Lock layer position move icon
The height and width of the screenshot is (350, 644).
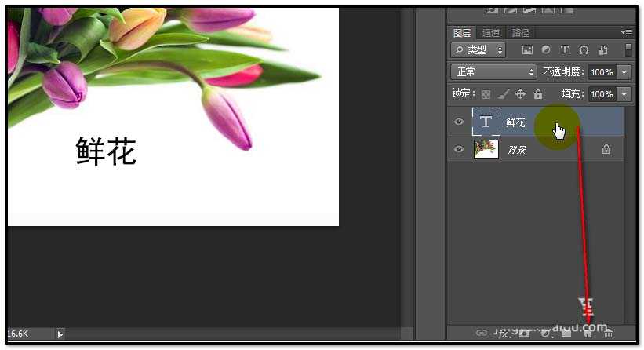point(520,94)
